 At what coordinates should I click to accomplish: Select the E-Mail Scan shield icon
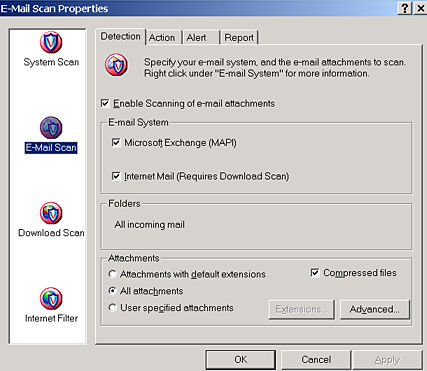[51, 128]
